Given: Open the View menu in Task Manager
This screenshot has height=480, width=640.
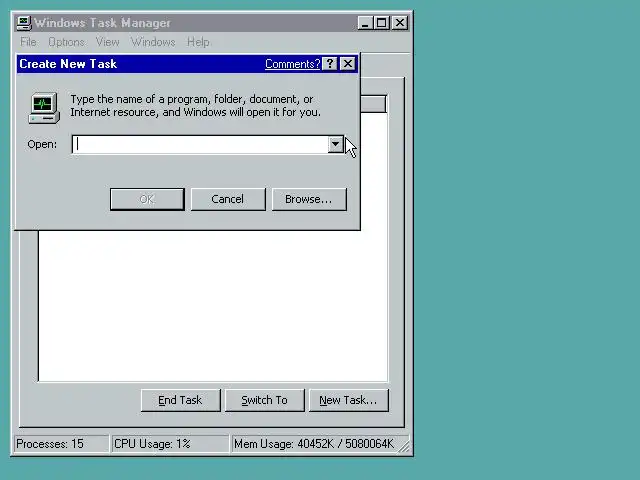Looking at the screenshot, I should tap(107, 42).
